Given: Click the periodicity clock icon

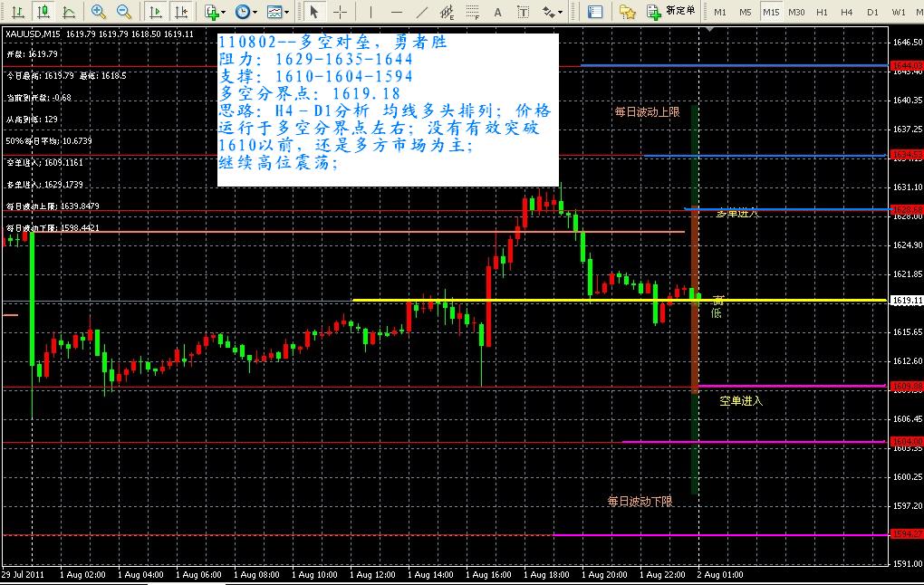Looking at the screenshot, I should (x=242, y=11).
